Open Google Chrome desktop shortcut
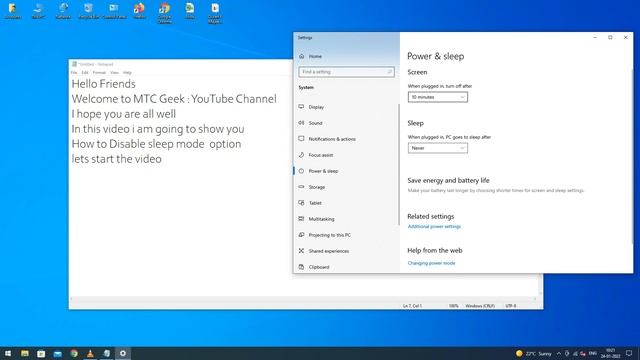Screen dimensions: 640x360 coord(164,13)
